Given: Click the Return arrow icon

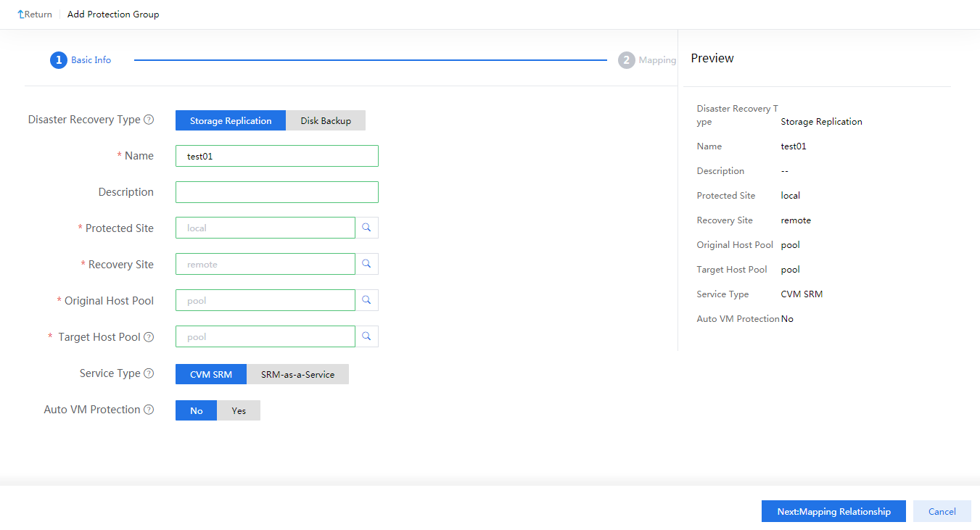Looking at the screenshot, I should click(x=18, y=13).
